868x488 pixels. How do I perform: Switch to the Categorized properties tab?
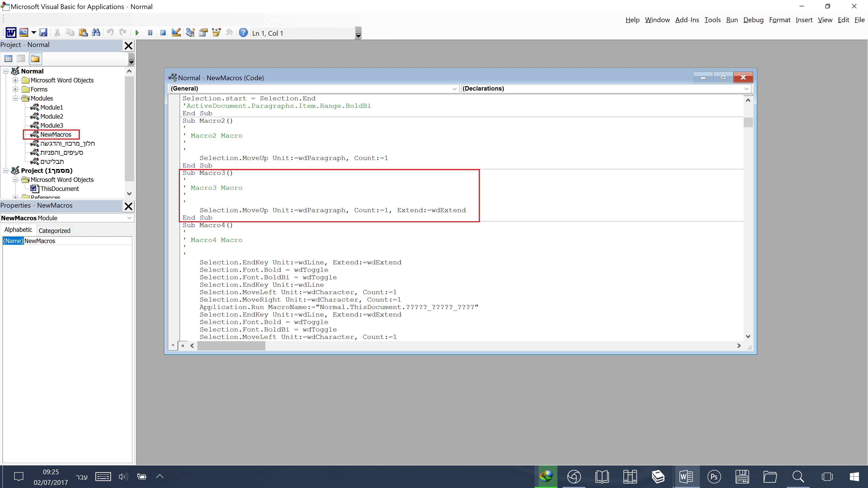point(54,231)
